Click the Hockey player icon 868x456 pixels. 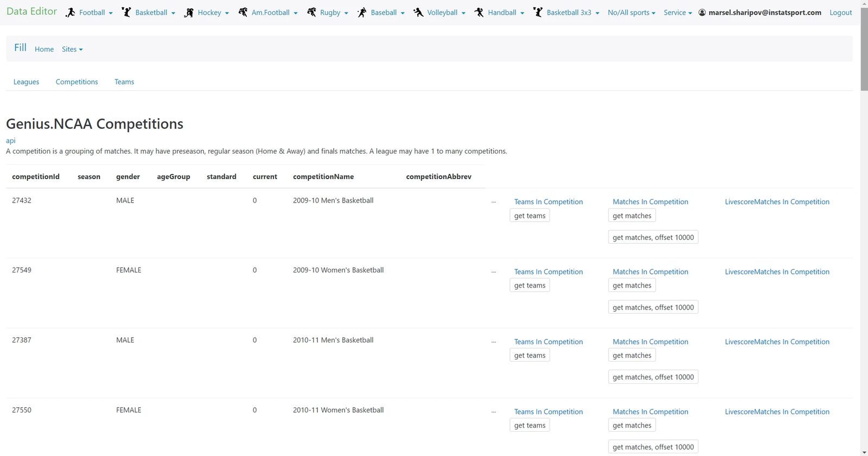click(x=189, y=12)
